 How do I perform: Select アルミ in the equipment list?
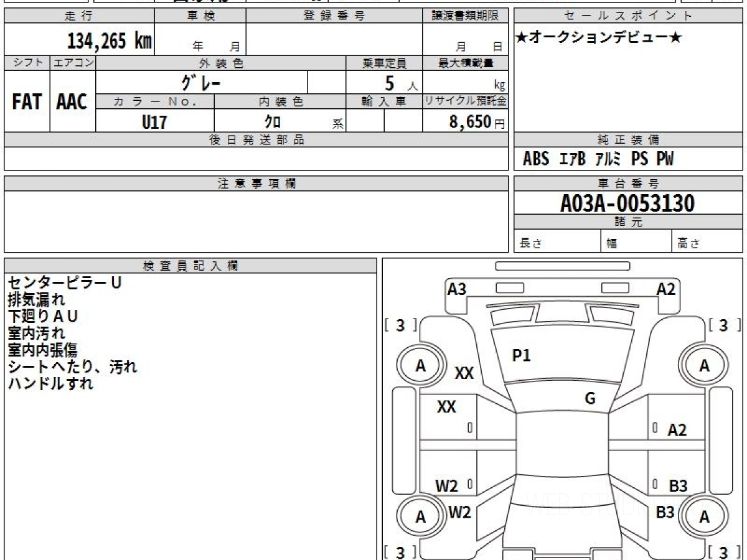coord(608,160)
